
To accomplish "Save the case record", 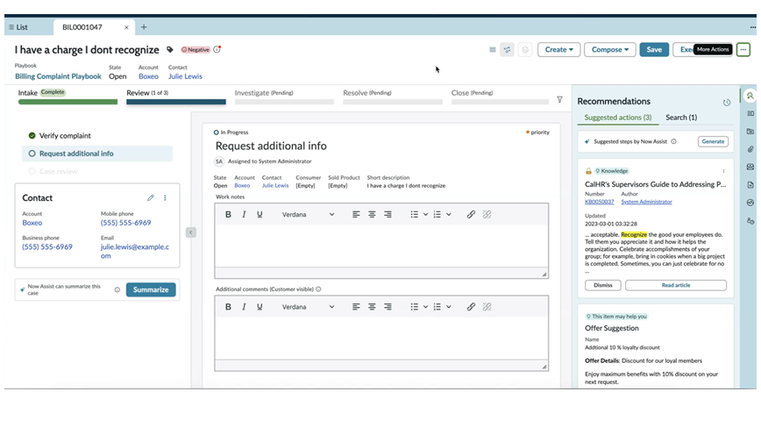I will coord(654,50).
